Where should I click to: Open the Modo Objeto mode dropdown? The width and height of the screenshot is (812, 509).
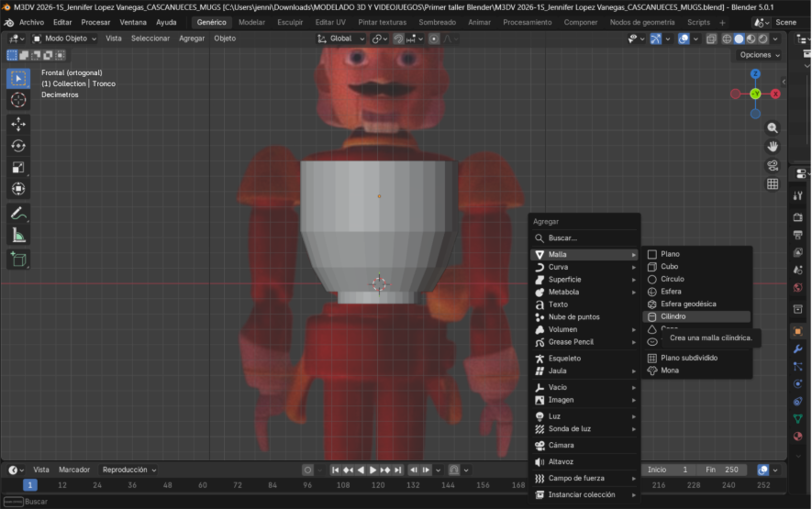coord(65,39)
